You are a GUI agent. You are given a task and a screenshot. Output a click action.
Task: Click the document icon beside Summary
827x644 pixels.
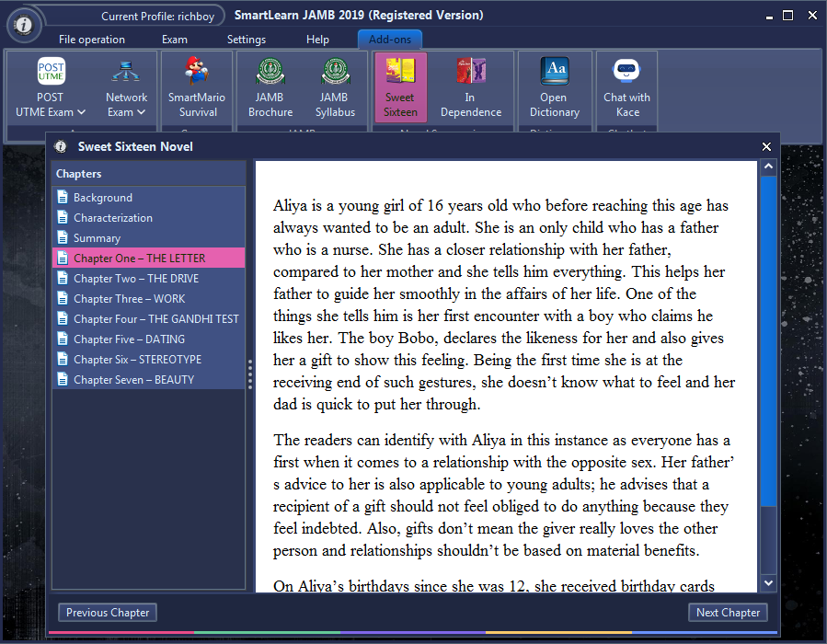63,237
